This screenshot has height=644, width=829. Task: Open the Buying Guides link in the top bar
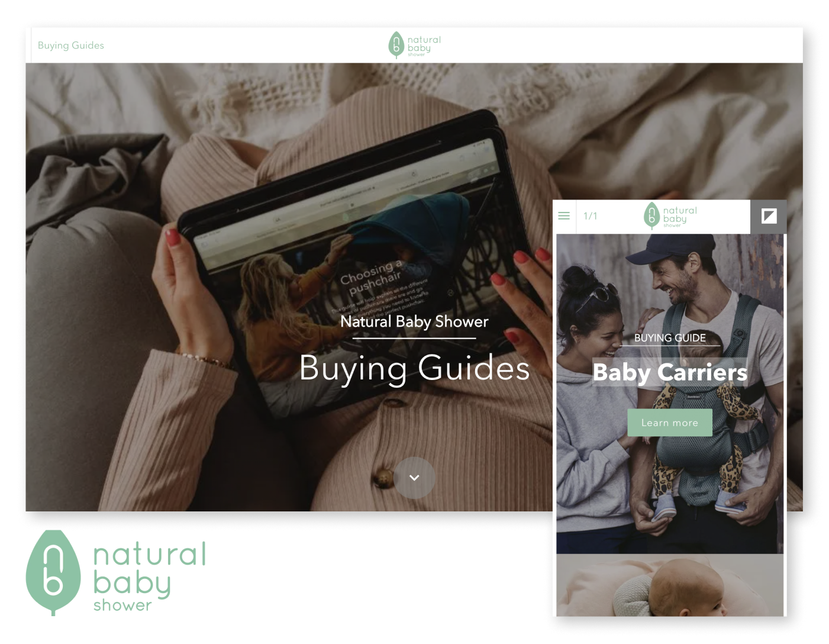(70, 46)
